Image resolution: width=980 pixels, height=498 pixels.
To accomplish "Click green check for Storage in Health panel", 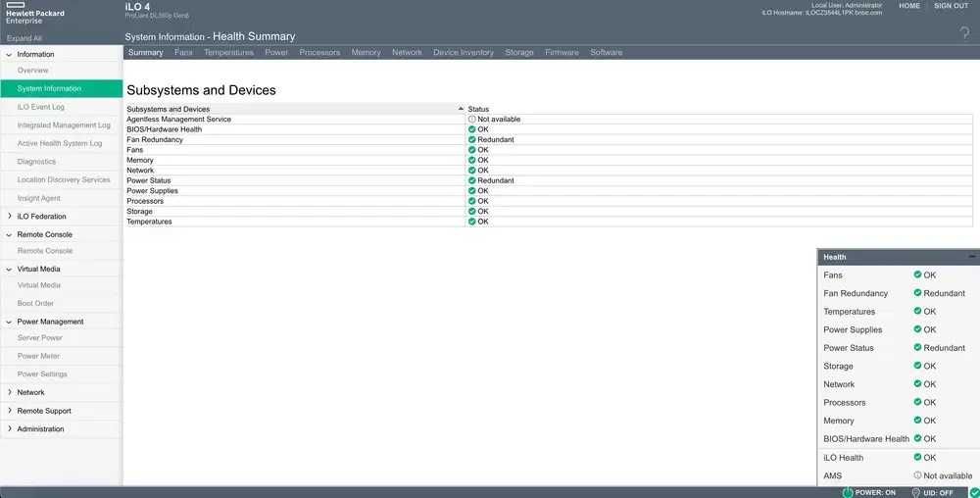I will click(917, 366).
